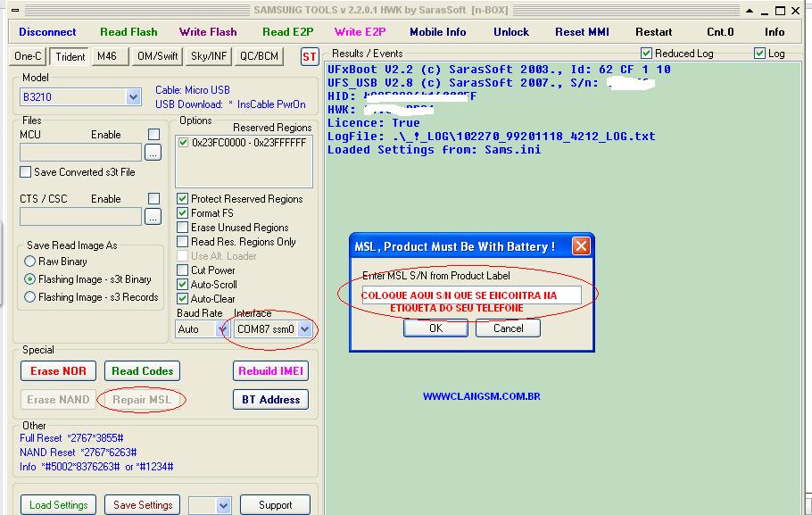Enable Erase Unused Regions
This screenshot has width=812, height=515.
pyautogui.click(x=182, y=227)
